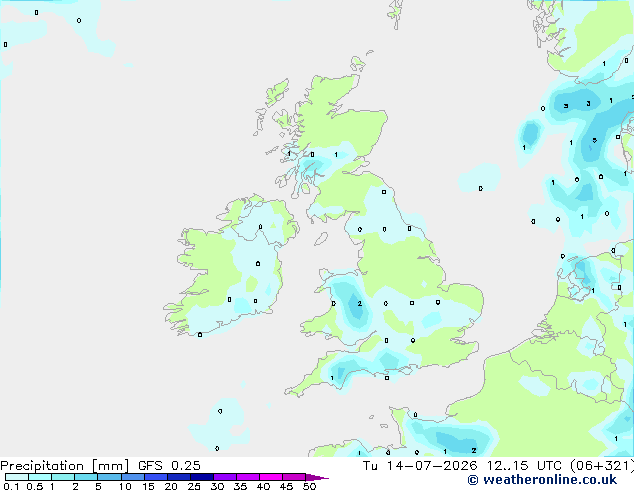This screenshot has height=490, width=634.
Task: Choose the 10–15 mm blue legend swatch
Action: [132, 477]
